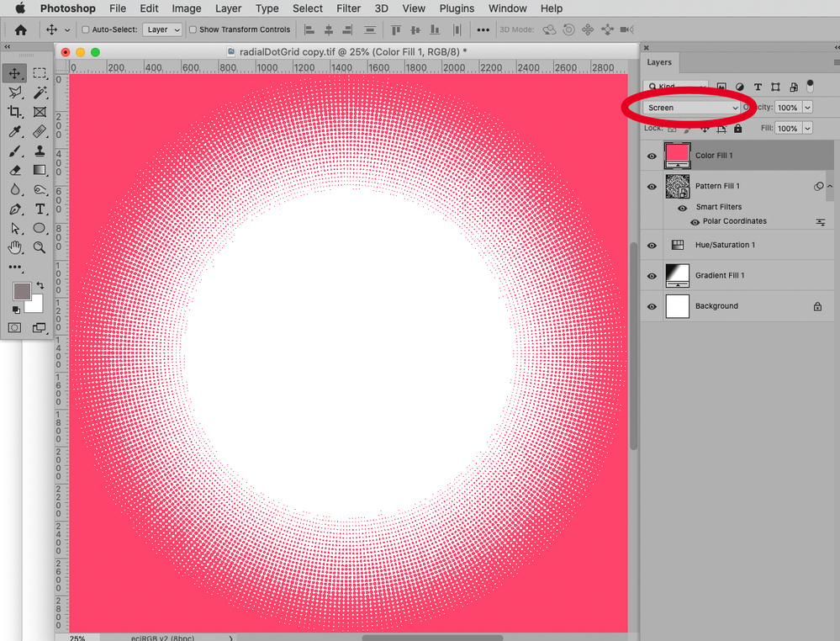Select the Move tool

coord(13,73)
